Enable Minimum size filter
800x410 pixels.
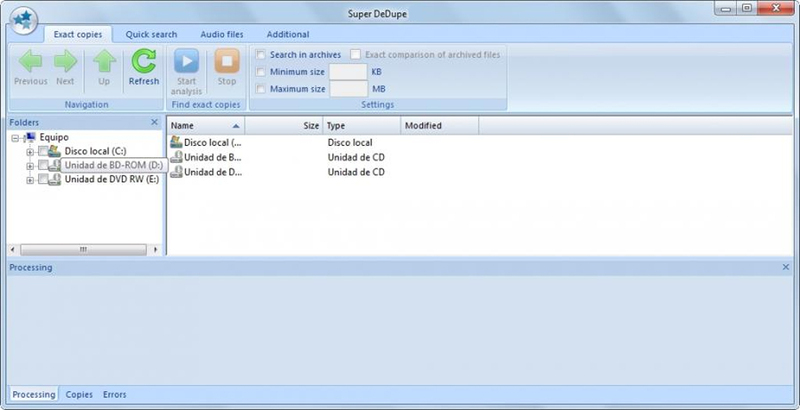[x=261, y=72]
